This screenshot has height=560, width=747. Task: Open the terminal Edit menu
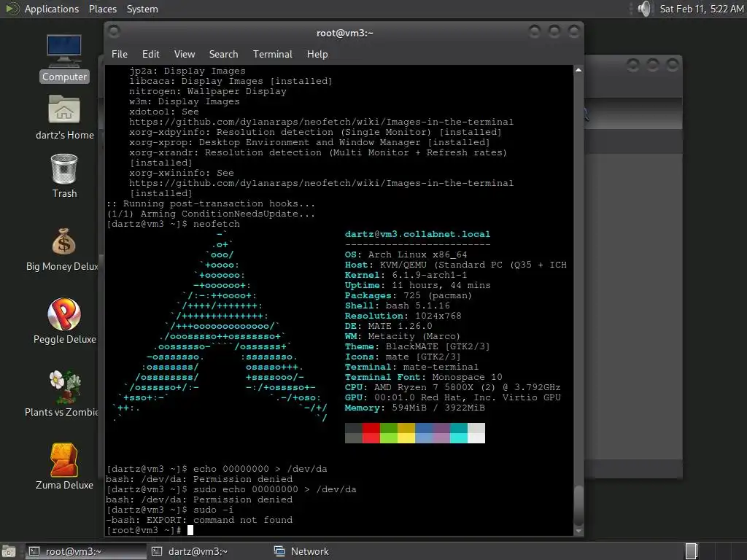click(150, 54)
